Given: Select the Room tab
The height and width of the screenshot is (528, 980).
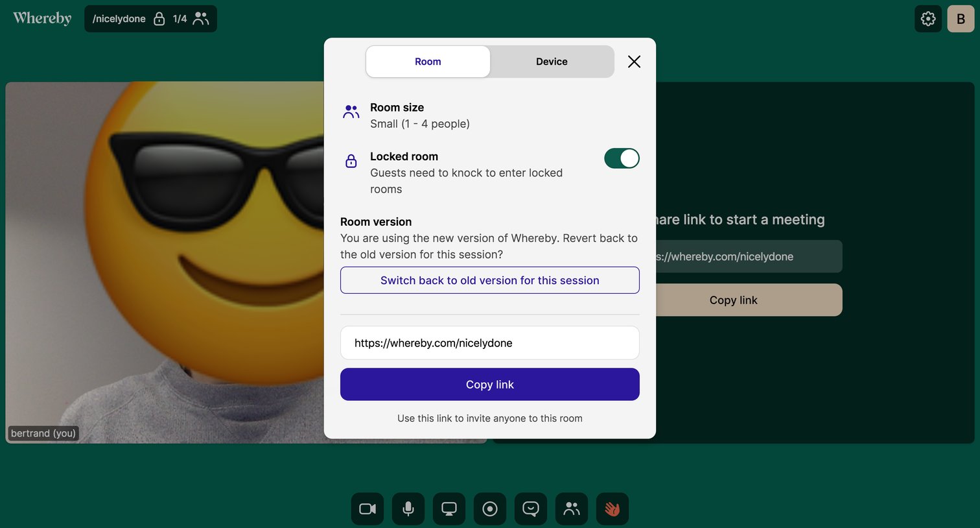Looking at the screenshot, I should click(x=428, y=62).
